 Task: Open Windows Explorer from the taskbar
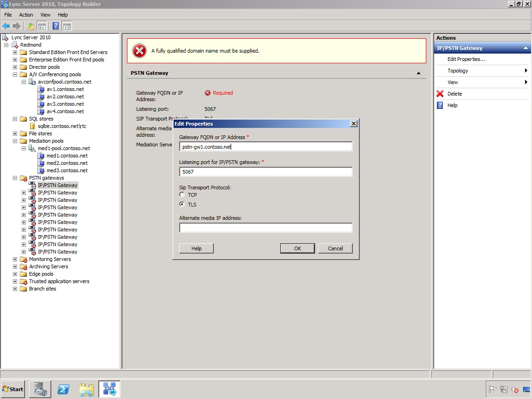click(x=86, y=389)
